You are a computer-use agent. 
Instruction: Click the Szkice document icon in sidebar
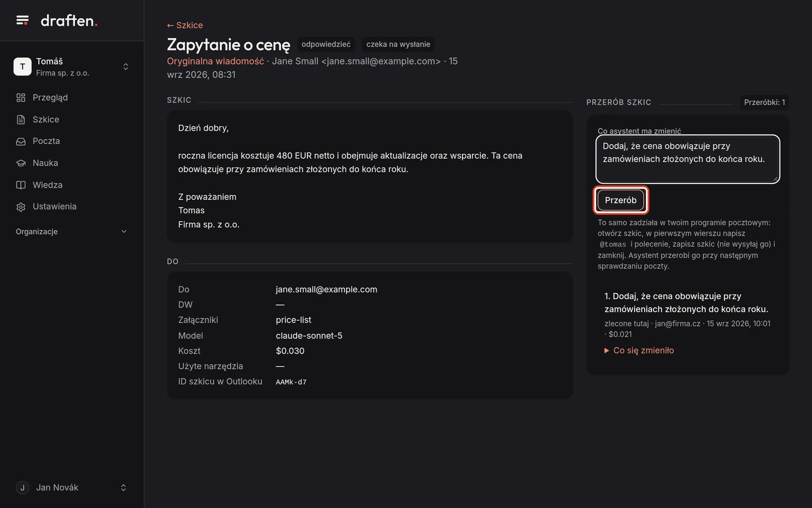pos(21,120)
